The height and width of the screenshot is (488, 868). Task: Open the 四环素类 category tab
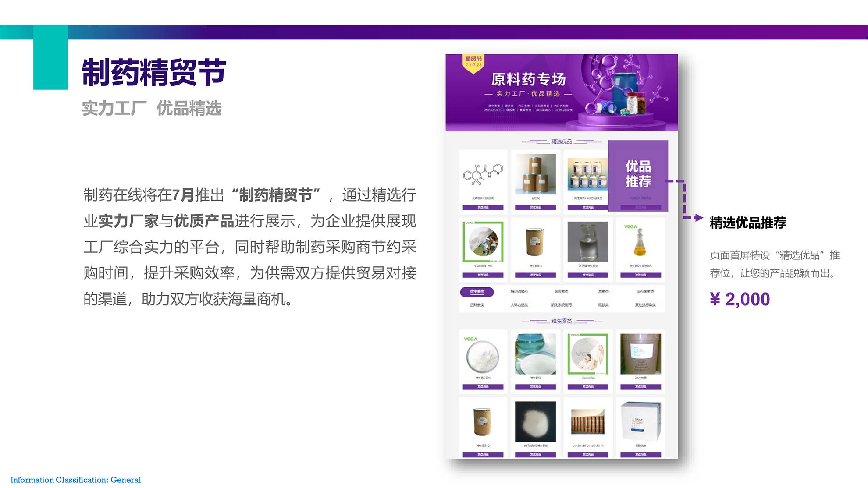[477, 305]
